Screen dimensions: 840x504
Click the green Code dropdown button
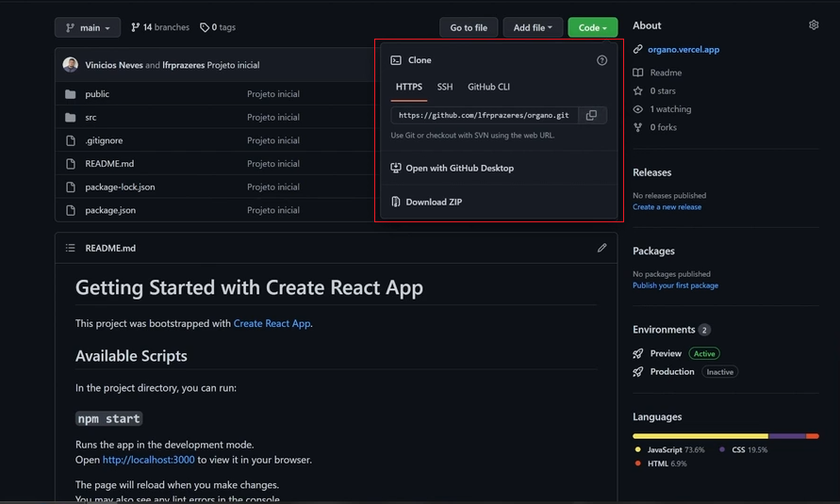point(592,27)
